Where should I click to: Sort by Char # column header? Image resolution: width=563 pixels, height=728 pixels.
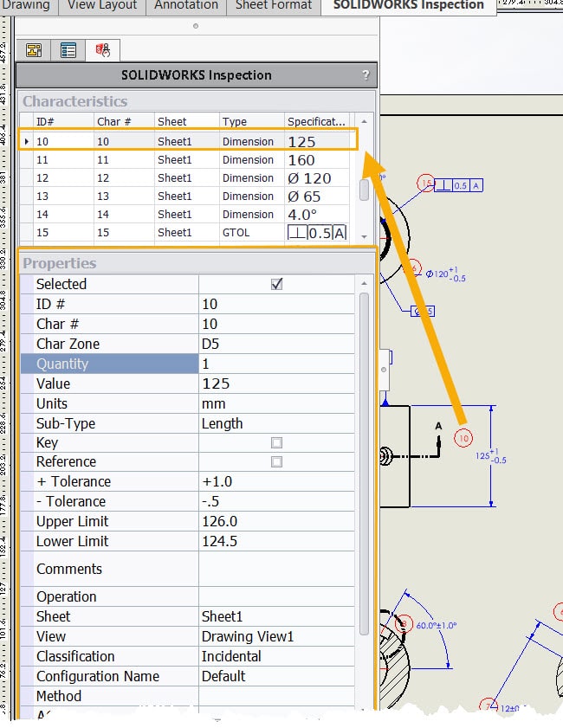pos(124,122)
